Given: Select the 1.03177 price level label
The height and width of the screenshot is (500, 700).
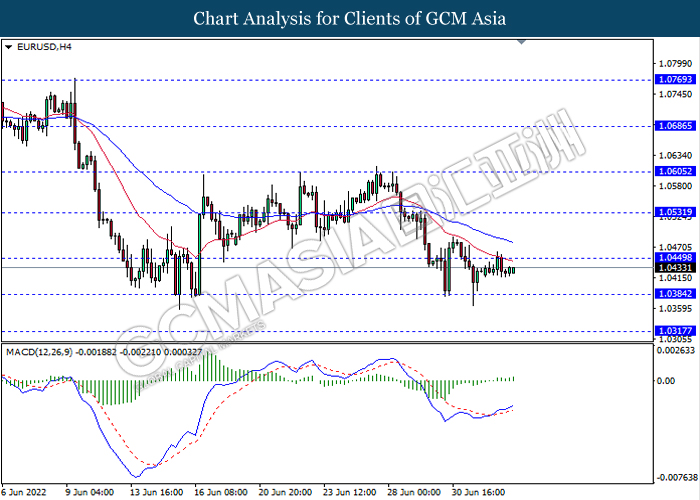Looking at the screenshot, I should [675, 331].
